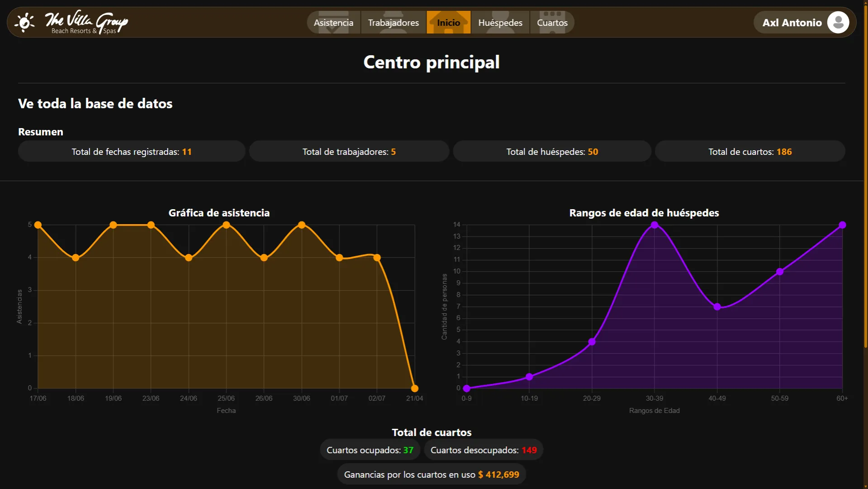Click Total de huéspedes summary pill

pos(552,151)
